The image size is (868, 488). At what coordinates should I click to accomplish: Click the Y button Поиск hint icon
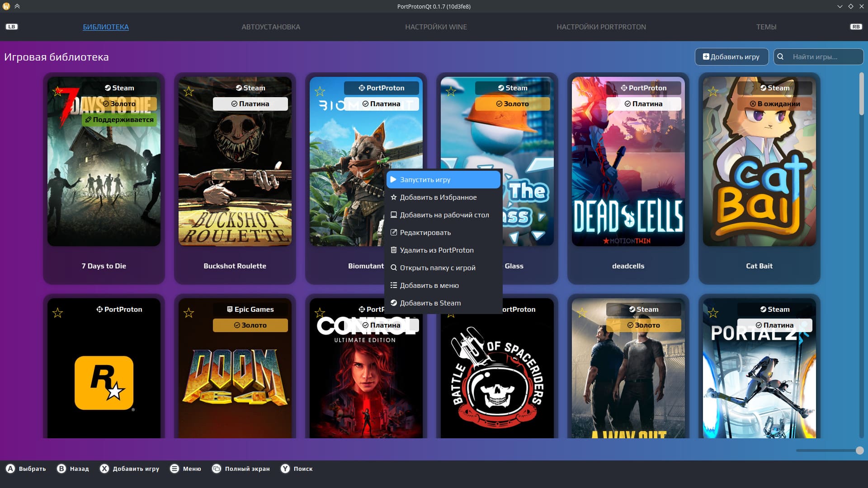tap(285, 469)
